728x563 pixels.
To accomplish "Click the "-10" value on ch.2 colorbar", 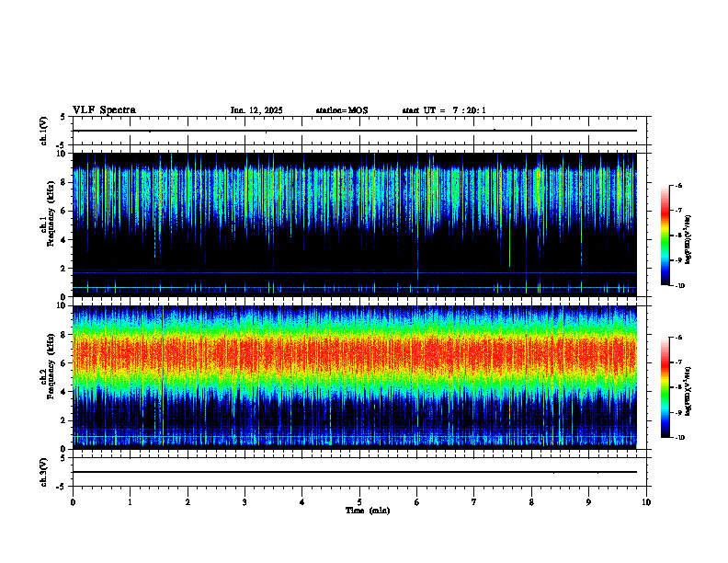I will 679,438.
